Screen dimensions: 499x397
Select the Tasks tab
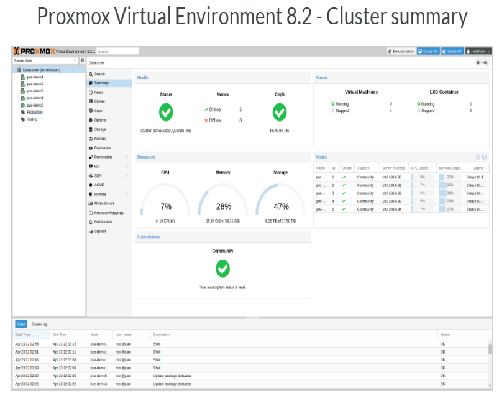pos(21,324)
